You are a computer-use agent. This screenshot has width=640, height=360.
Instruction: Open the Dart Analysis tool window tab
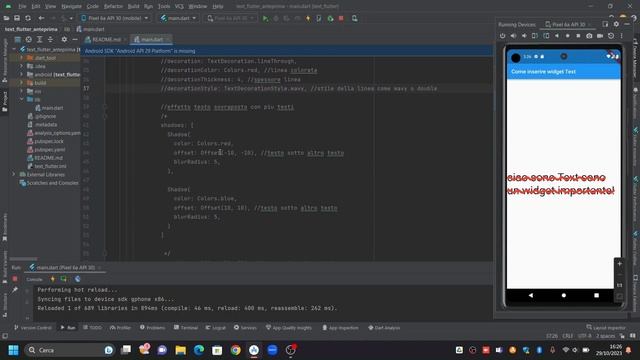tap(384, 328)
